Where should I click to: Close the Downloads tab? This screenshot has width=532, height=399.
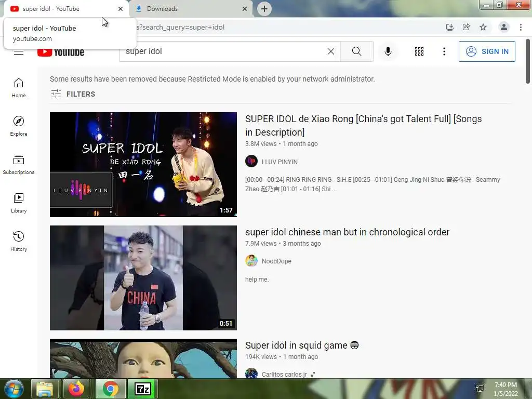245,9
